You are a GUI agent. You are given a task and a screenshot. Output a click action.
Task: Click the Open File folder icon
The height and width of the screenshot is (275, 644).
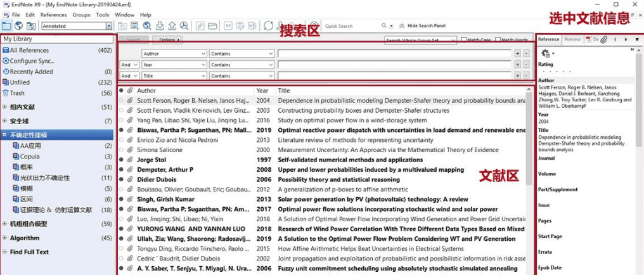212,26
